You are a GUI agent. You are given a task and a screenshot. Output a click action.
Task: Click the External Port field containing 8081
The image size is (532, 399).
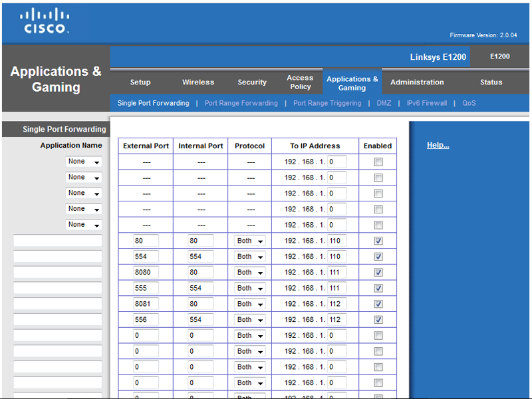146,304
